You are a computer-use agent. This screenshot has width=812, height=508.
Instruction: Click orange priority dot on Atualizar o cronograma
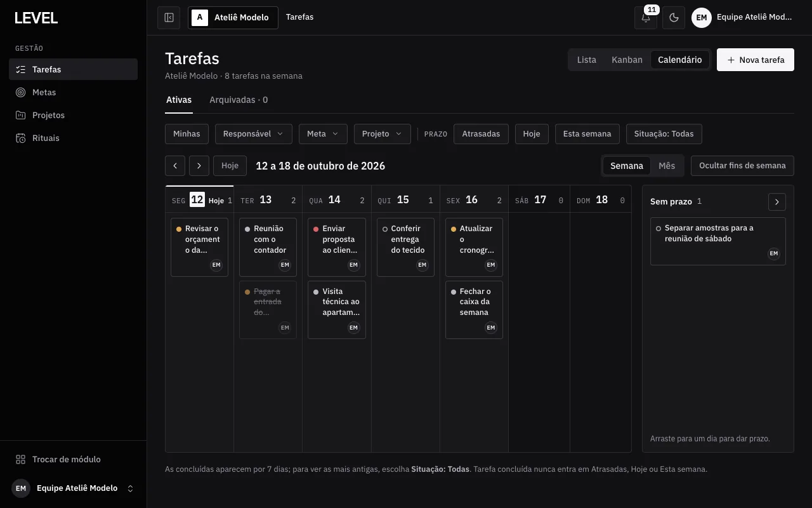[x=454, y=229]
